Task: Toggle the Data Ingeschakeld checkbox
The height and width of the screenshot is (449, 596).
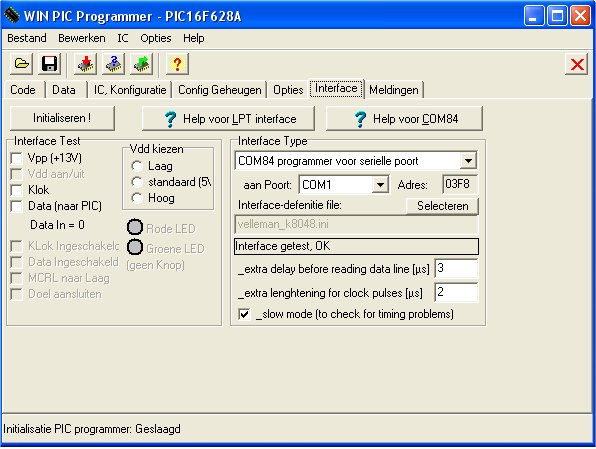Action: point(16,262)
